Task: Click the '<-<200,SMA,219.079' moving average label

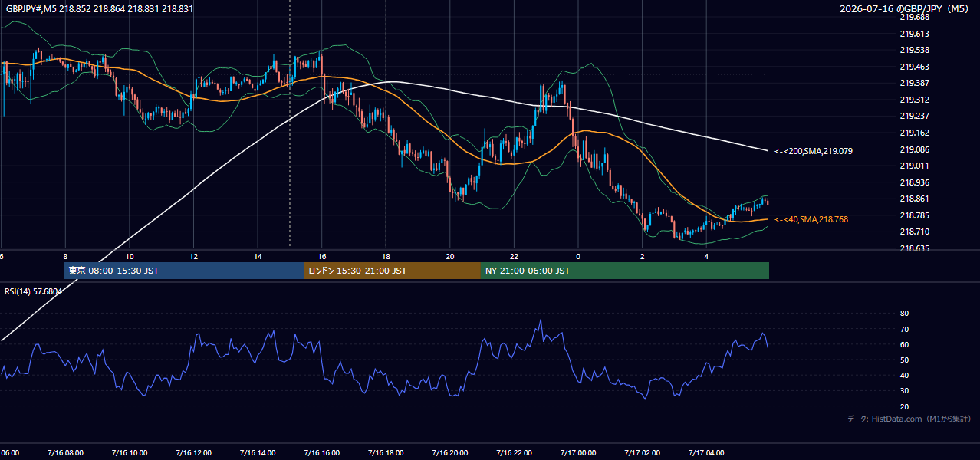Action: pyautogui.click(x=814, y=151)
